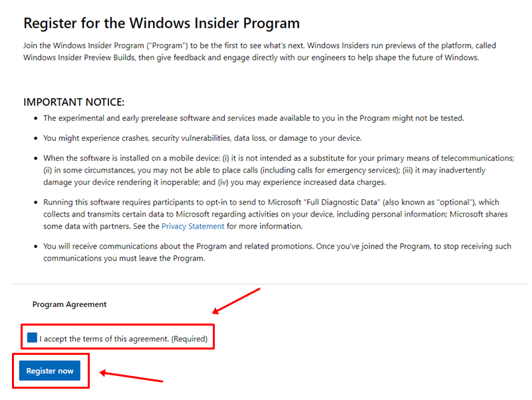Click the red arrow pointing at Register now

(131, 377)
